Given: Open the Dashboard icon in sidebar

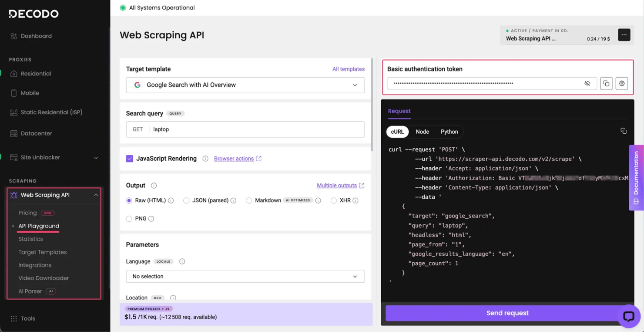Looking at the screenshot, I should tap(13, 36).
